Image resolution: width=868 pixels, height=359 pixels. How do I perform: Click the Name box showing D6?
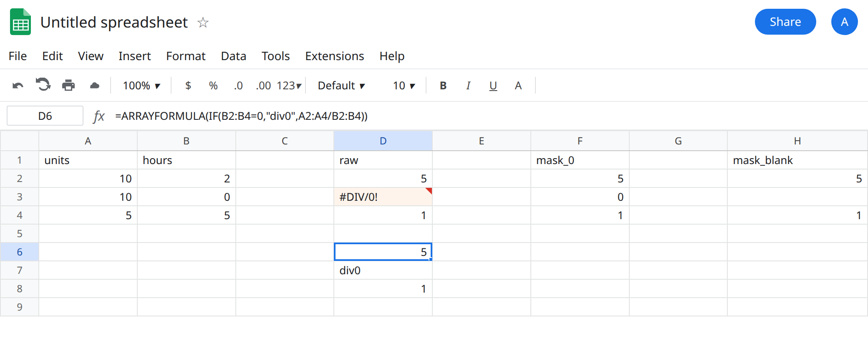point(45,116)
